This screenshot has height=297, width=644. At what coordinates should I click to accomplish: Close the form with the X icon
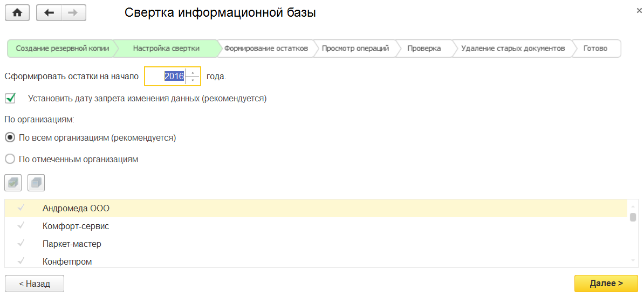coord(639,10)
